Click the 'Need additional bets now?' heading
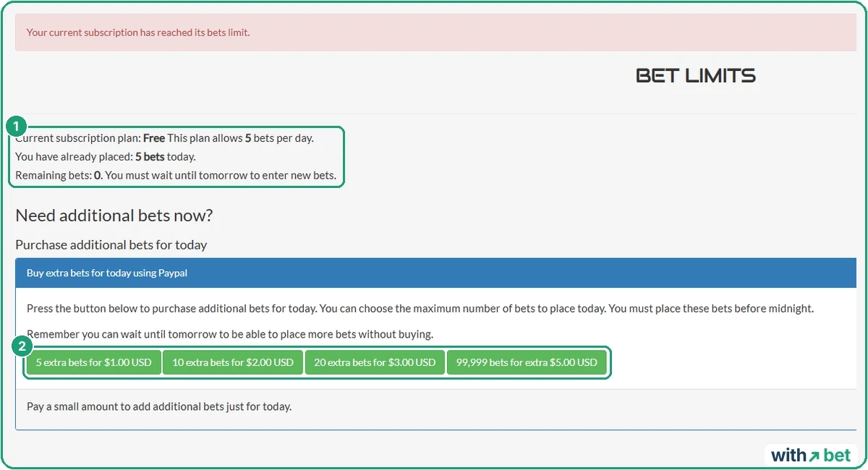Image resolution: width=868 pixels, height=470 pixels. pos(114,215)
